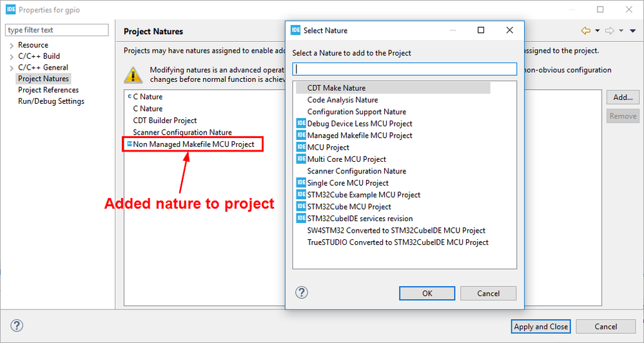Select the second C Nature in Project Natures
This screenshot has width=644, height=343.
(x=148, y=108)
